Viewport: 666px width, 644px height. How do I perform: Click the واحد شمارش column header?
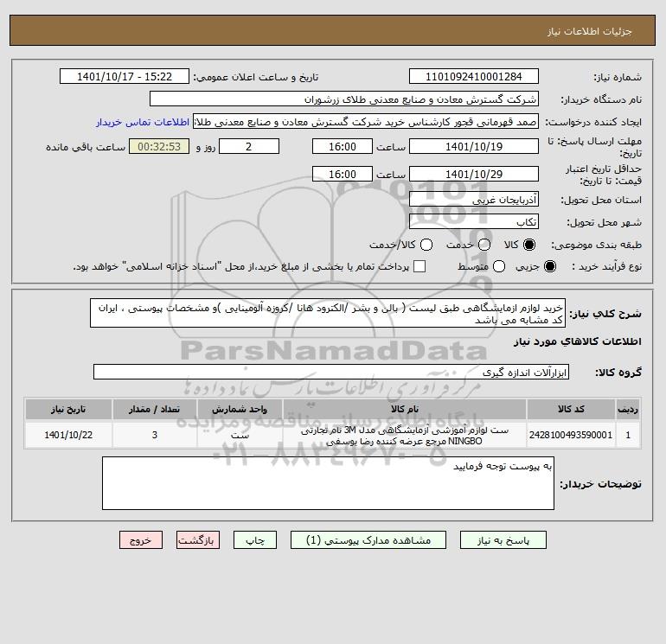pos(240,409)
